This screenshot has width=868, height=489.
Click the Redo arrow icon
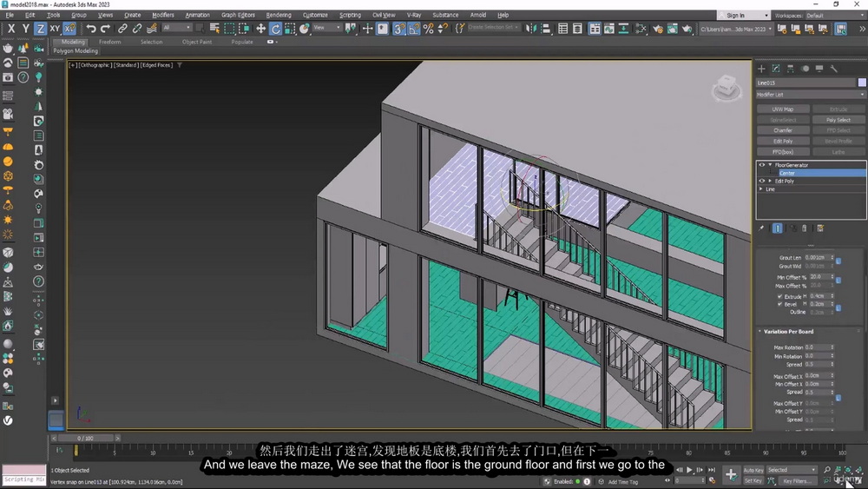(105, 29)
